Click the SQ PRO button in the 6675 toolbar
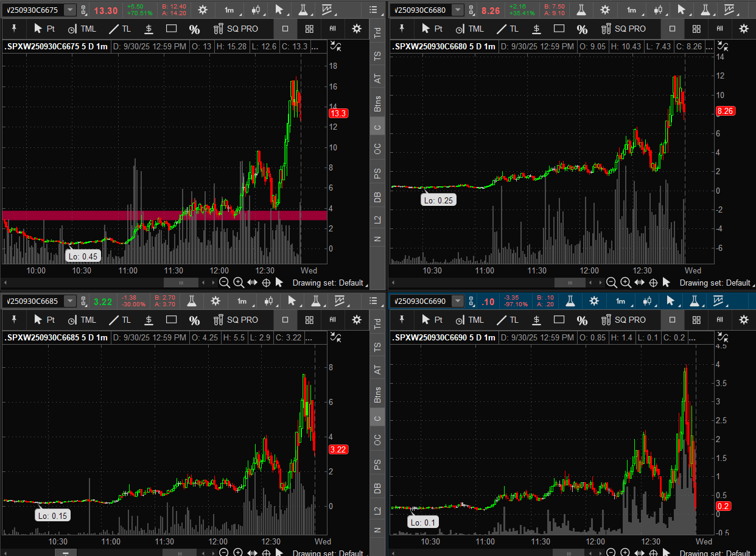This screenshot has height=556, width=756. coord(236,29)
